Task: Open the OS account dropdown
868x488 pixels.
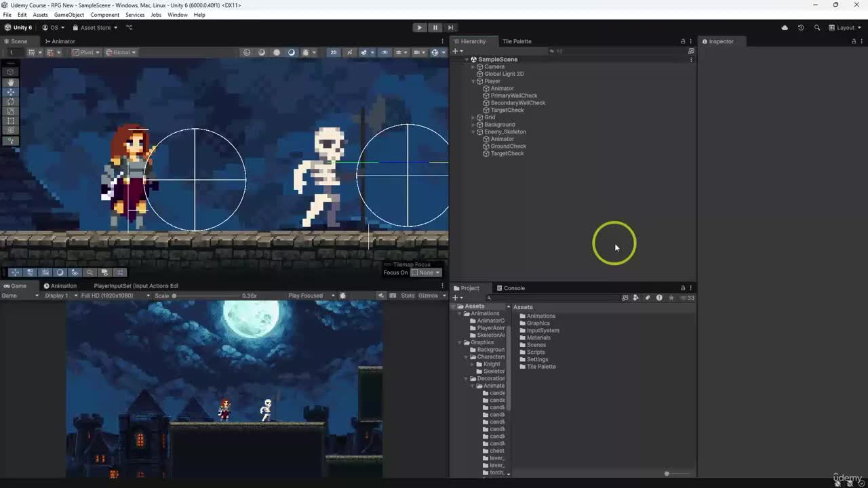Action: click(x=54, y=28)
